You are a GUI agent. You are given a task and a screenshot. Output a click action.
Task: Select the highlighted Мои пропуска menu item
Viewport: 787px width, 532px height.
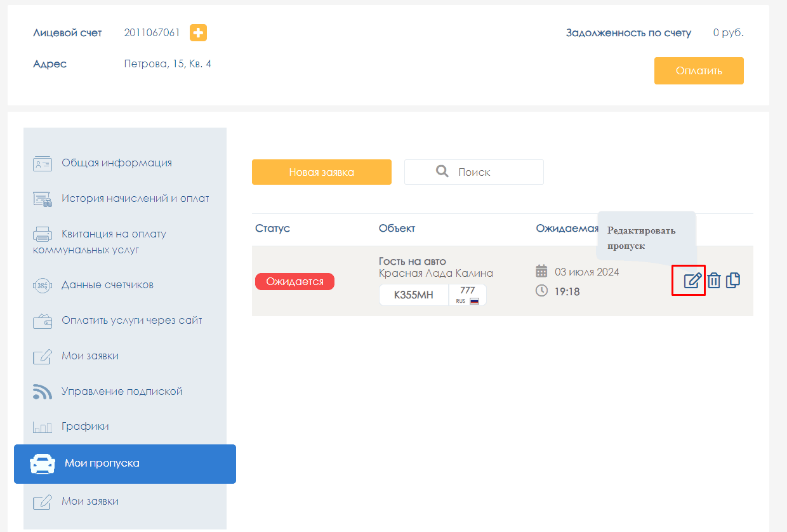point(125,463)
